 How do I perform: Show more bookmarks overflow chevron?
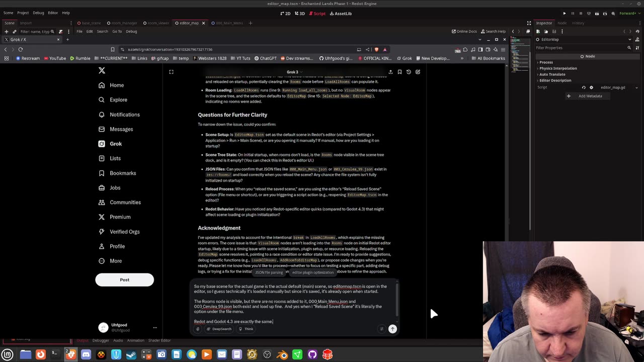pos(461,58)
